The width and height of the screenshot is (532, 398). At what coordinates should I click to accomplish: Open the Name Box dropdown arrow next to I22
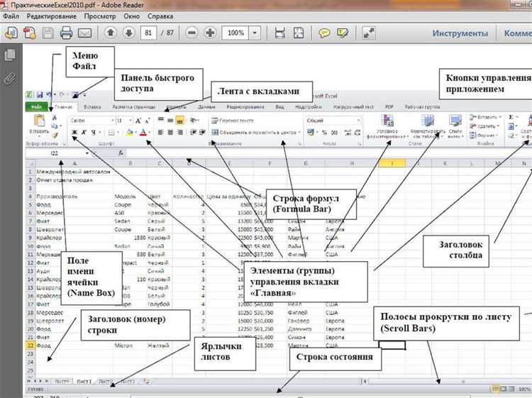[x=87, y=153]
